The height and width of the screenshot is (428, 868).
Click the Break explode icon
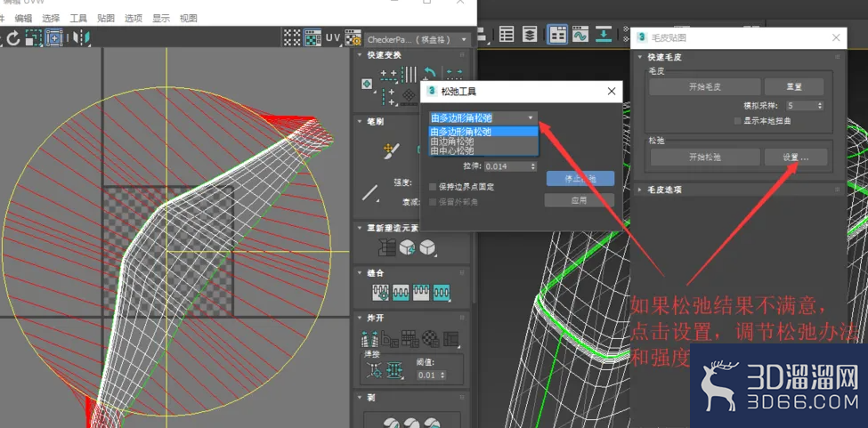coord(369,338)
